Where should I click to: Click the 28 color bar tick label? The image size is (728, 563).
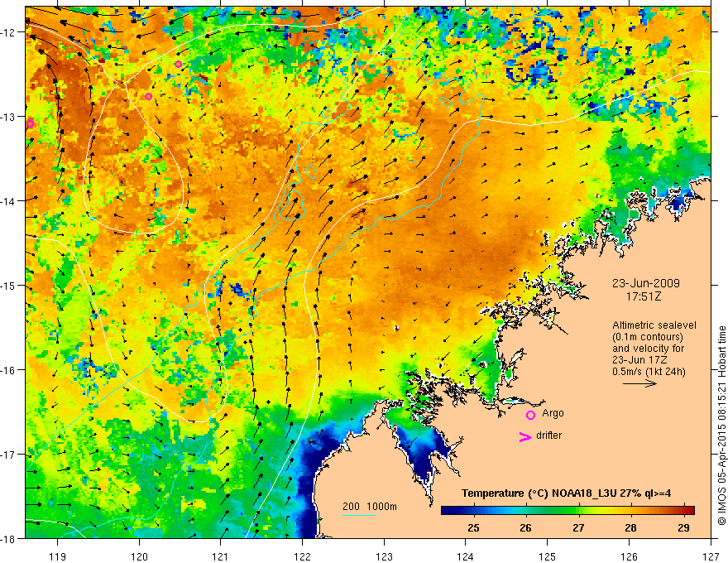(630, 527)
